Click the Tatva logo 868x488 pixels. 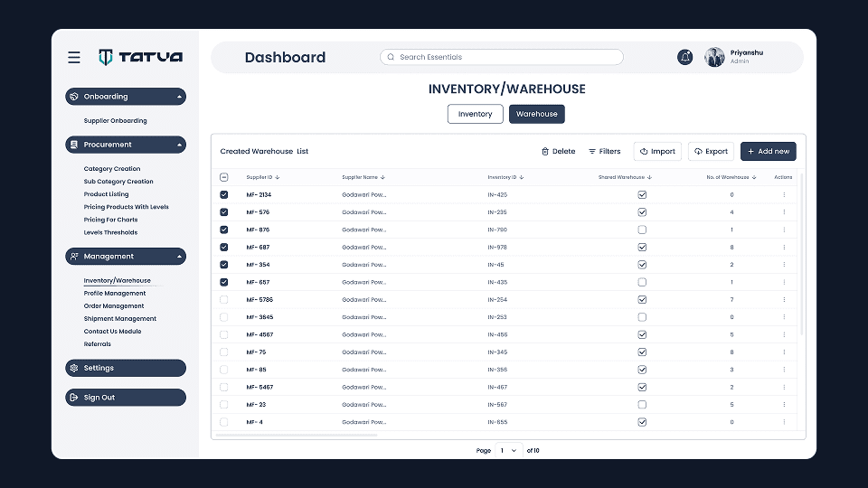(x=140, y=57)
